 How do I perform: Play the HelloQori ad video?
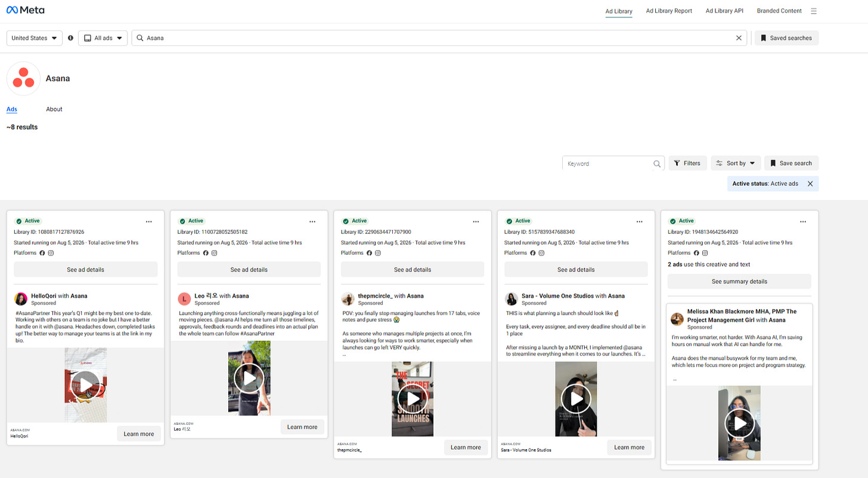pos(85,385)
